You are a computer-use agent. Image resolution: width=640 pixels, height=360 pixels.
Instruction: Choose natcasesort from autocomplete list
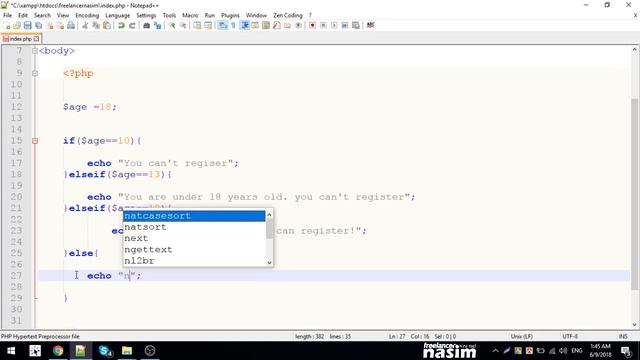coord(194,216)
